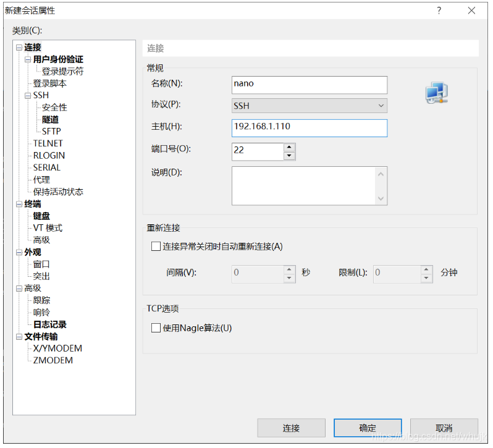The image size is (493, 448).
Task: Click the help question mark button
Action: [439, 11]
